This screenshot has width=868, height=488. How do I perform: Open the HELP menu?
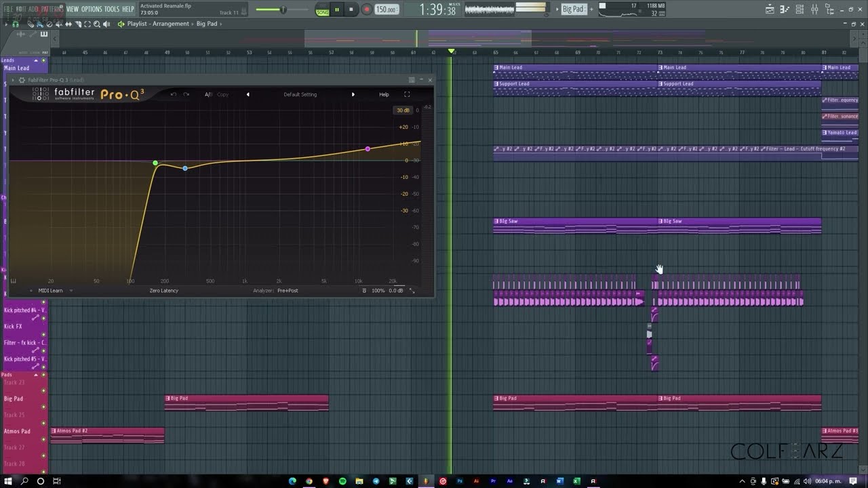[x=128, y=9]
